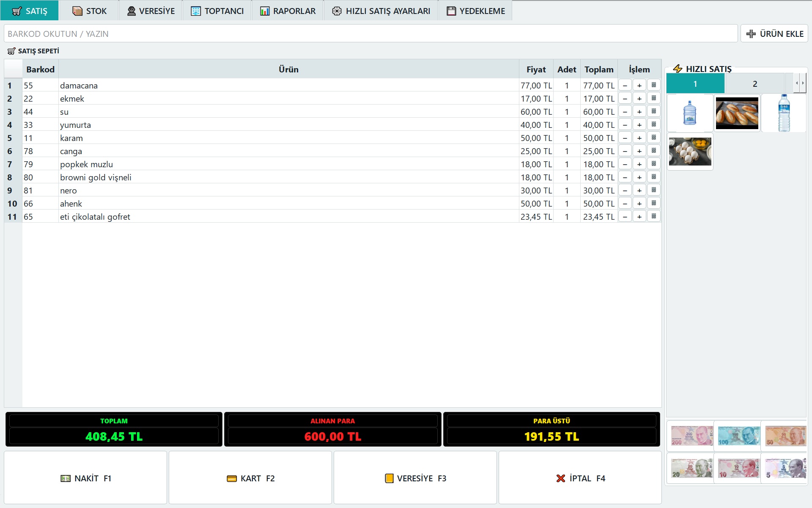Decrease quantity of ahenk

tap(625, 203)
